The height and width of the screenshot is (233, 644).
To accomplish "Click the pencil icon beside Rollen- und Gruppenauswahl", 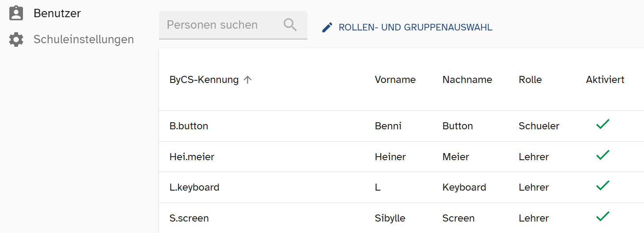I will tap(327, 27).
